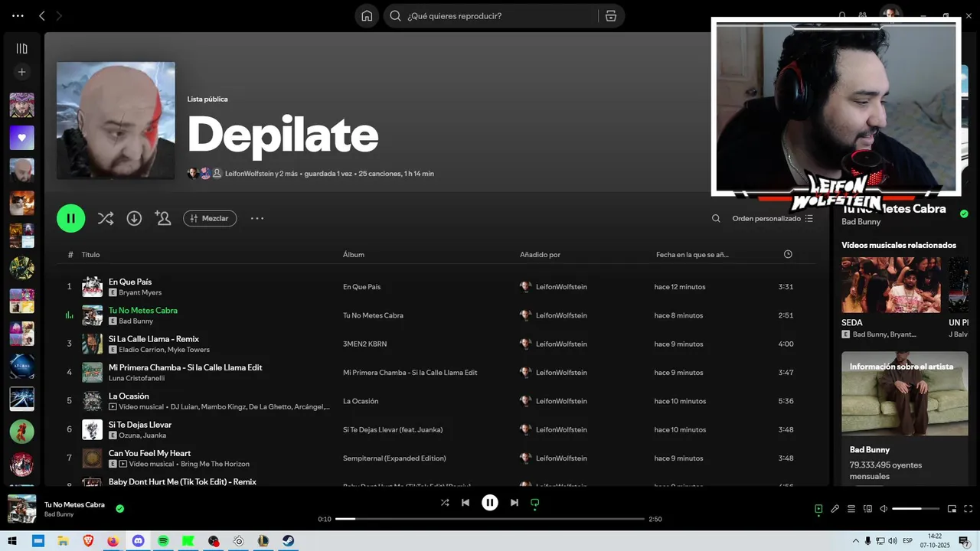Screen dimensions: 980x551
Task: Open Orden personalizado sort dropdown
Action: point(773,218)
